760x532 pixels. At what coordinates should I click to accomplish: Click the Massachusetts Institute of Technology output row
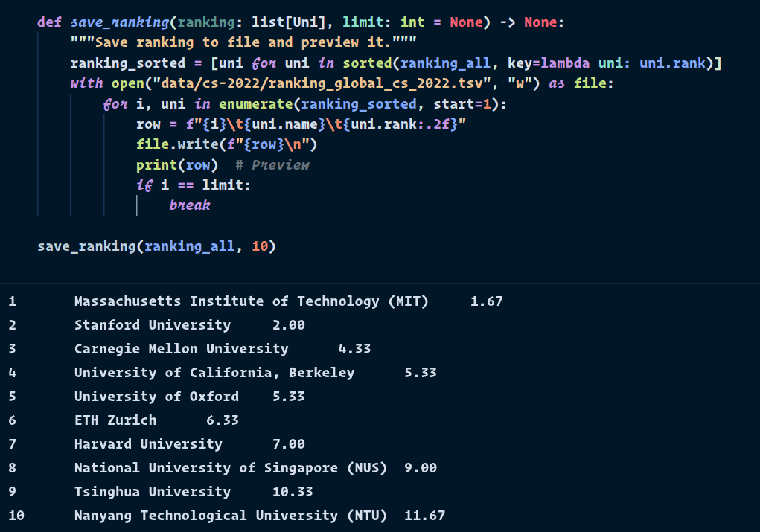point(252,301)
